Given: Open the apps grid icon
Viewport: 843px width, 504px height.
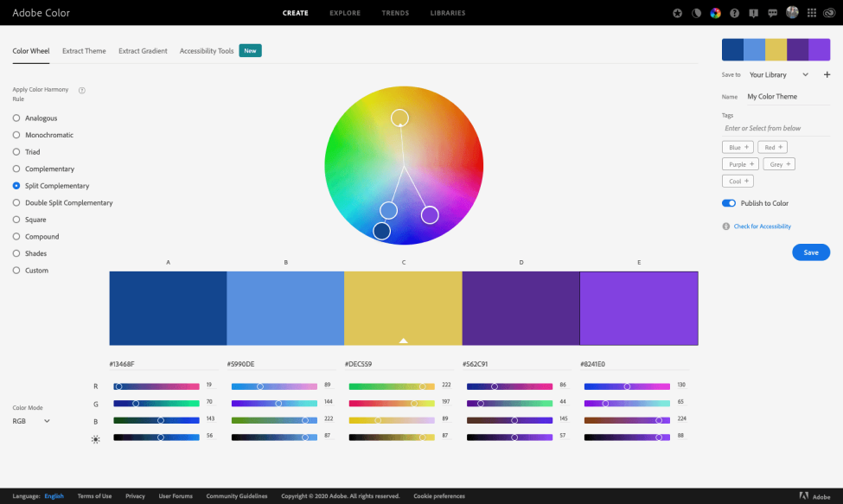Looking at the screenshot, I should pyautogui.click(x=812, y=13).
